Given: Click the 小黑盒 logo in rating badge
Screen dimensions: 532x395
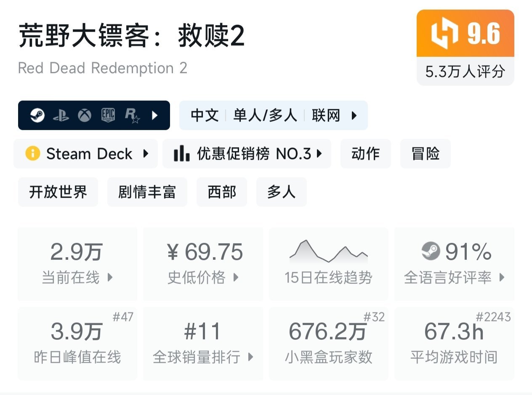Looking at the screenshot, I should tap(444, 34).
